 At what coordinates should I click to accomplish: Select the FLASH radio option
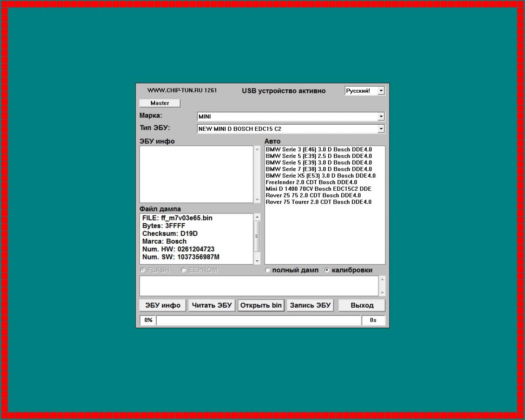154,270
